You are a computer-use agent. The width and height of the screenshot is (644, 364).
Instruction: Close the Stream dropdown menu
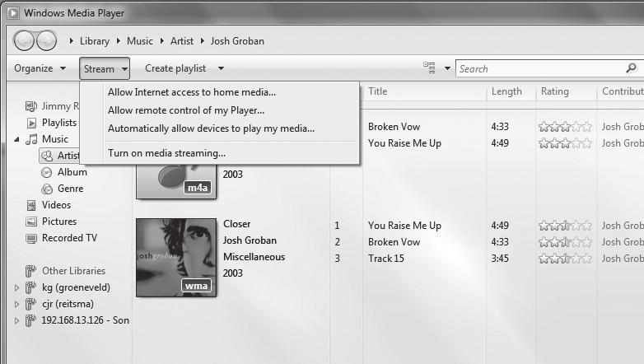click(x=105, y=68)
